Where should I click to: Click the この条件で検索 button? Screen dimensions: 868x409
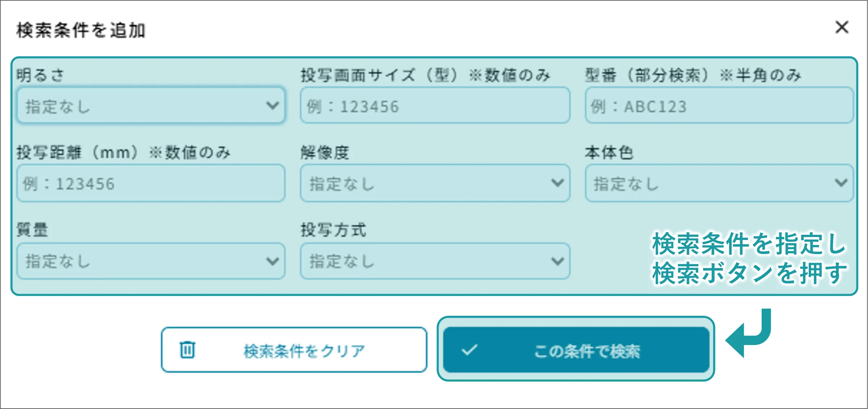(576, 349)
